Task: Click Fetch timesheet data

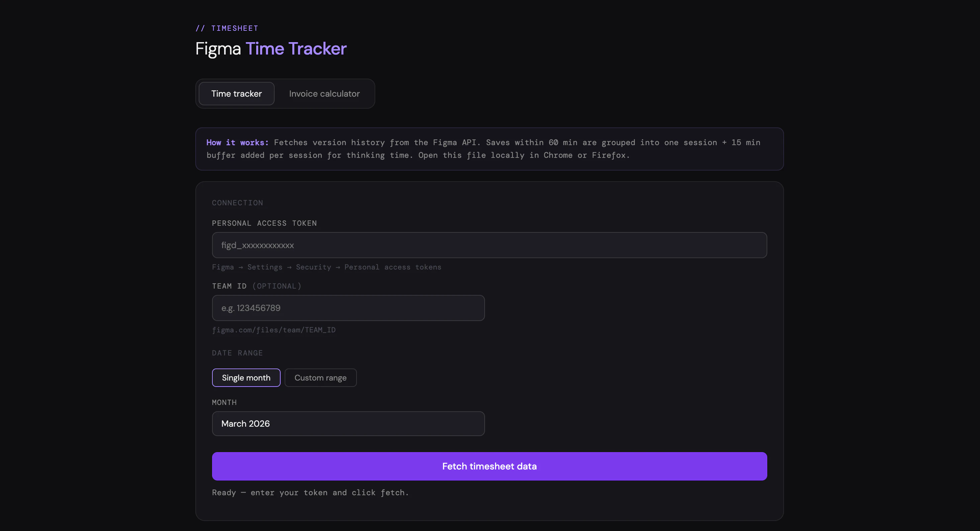Action: (x=489, y=466)
